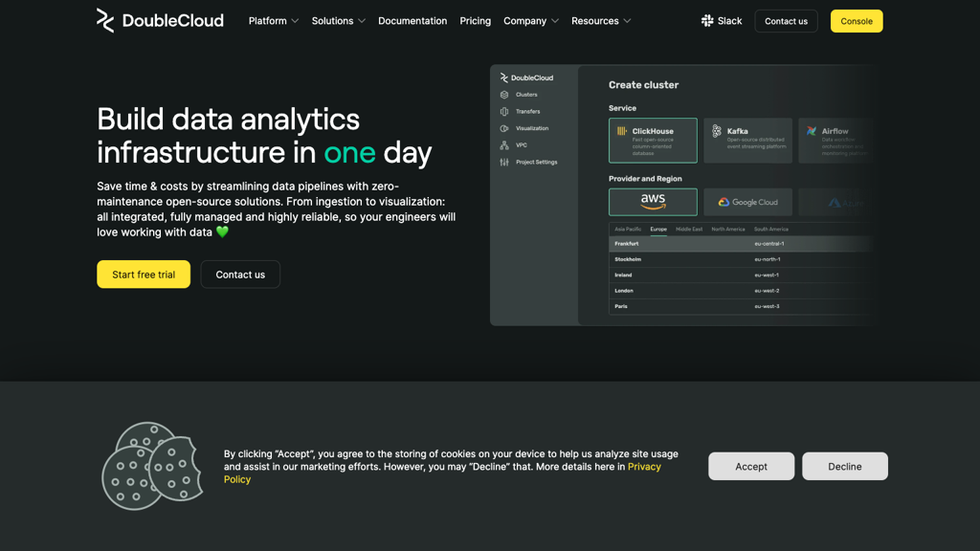Open the Privacy Policy link
This screenshot has height=551, width=980.
pos(643,467)
